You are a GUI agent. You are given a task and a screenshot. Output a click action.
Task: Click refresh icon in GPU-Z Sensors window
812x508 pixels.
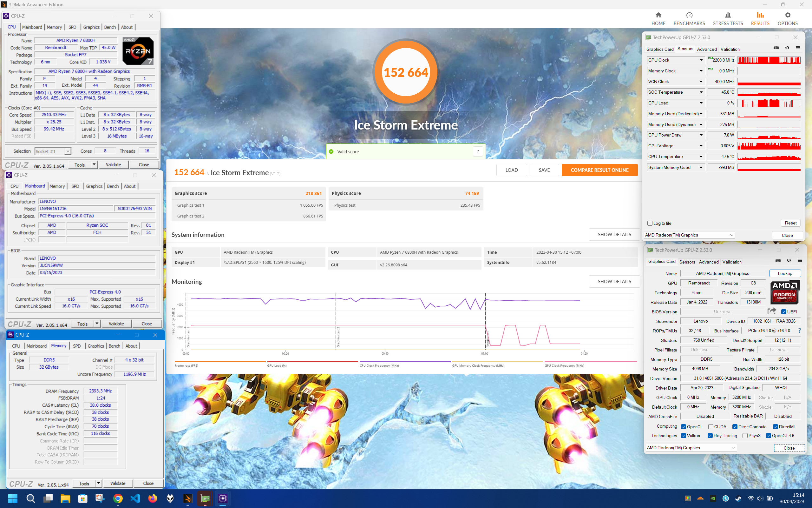[787, 48]
